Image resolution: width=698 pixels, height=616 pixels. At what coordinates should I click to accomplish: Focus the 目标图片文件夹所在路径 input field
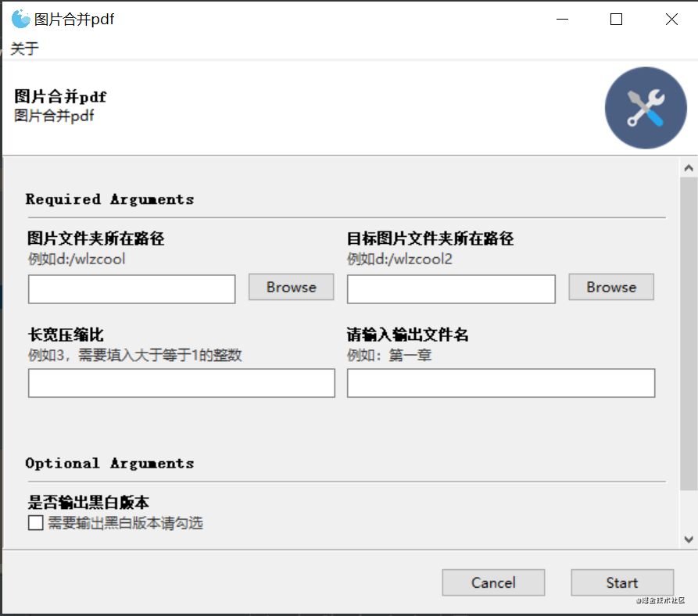point(451,289)
